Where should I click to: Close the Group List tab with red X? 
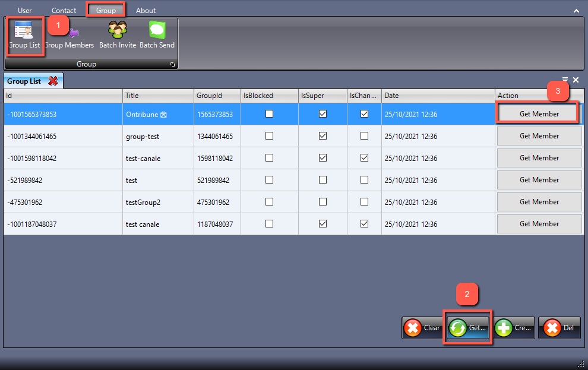pyautogui.click(x=53, y=81)
